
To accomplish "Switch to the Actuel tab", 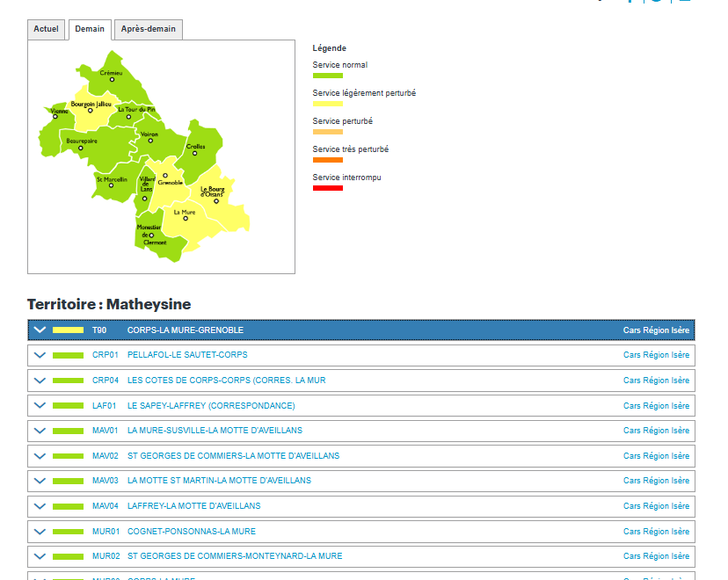I will point(46,29).
